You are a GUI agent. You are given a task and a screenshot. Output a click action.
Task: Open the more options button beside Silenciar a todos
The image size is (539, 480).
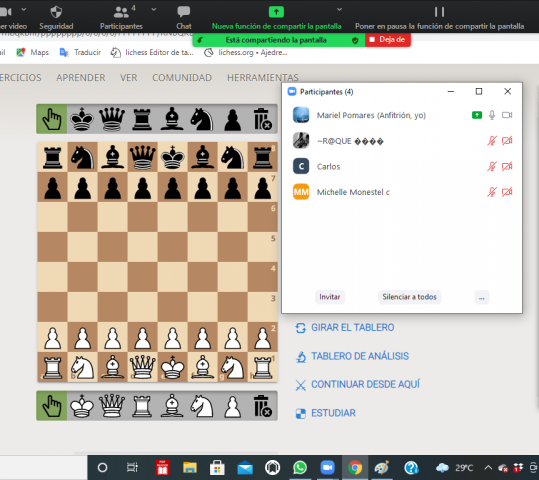[482, 297]
